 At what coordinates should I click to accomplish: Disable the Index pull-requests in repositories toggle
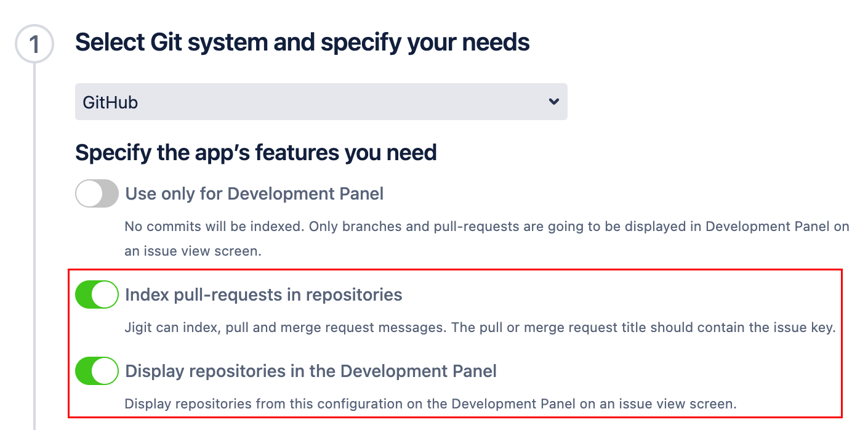97,294
